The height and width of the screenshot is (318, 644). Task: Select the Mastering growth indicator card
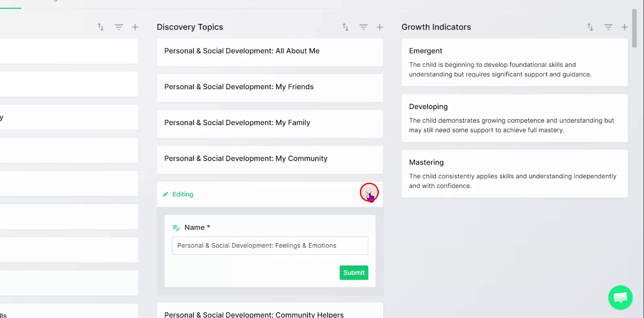click(x=515, y=174)
